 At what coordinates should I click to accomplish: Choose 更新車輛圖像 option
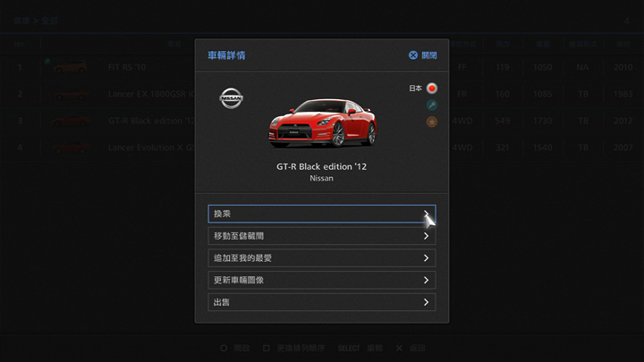[x=322, y=281]
